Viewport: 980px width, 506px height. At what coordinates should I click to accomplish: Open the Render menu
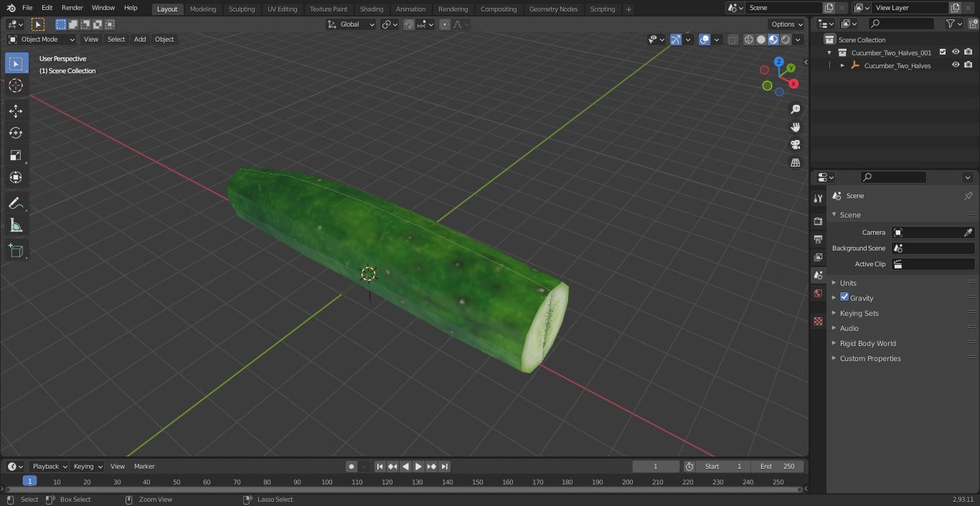[72, 8]
